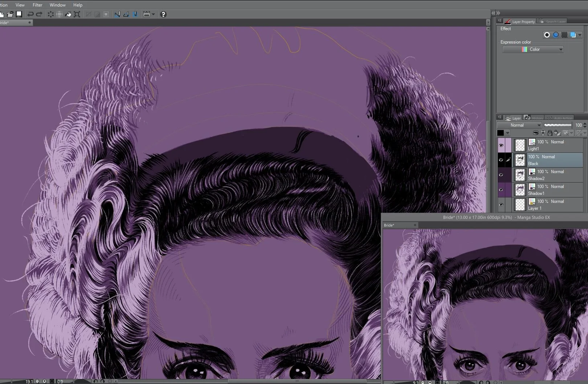The width and height of the screenshot is (588, 384).
Task: Hide the Shadow1 layer
Action: (501, 190)
